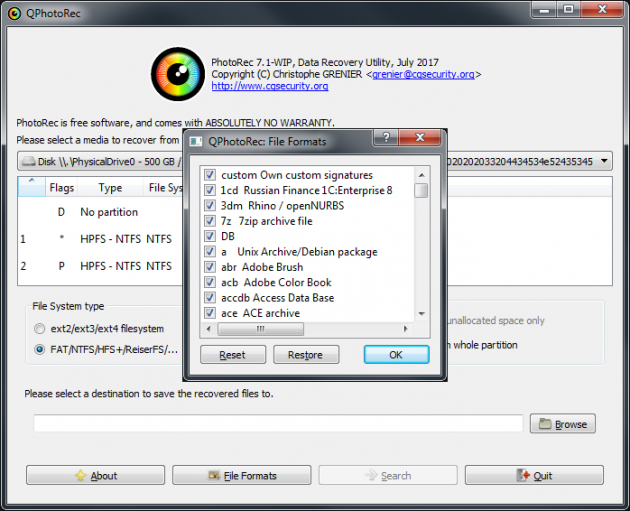This screenshot has width=630, height=511.
Task: Toggle the abr Adobe Brush checkbox
Action: click(210, 267)
